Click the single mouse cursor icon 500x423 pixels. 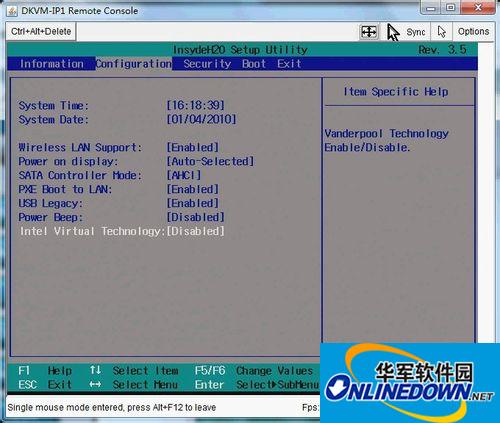(442, 32)
